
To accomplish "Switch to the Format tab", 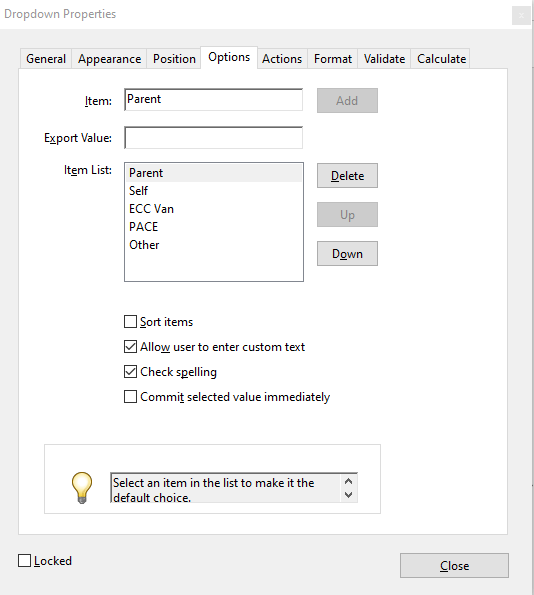I will [x=332, y=59].
